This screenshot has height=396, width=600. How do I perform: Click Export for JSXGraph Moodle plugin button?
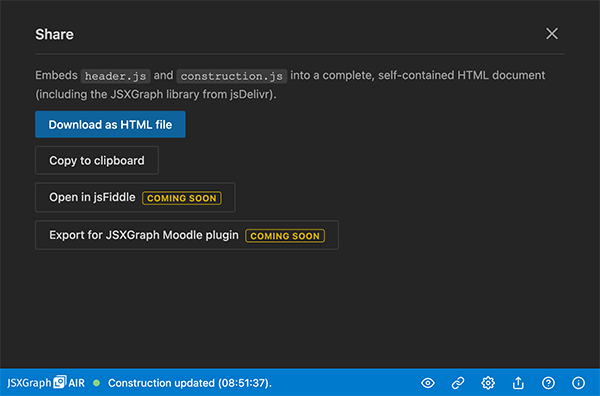point(187,235)
